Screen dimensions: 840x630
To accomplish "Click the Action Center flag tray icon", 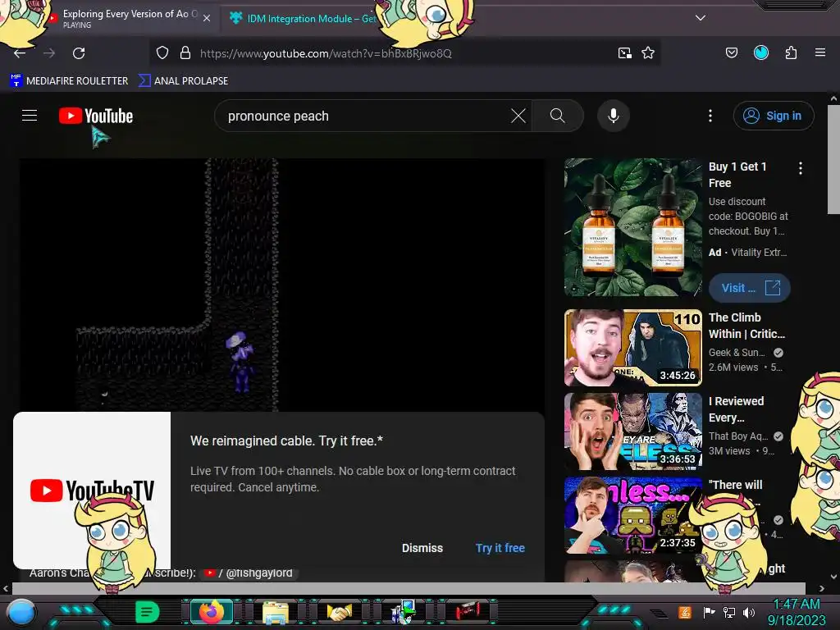I will 709,612.
